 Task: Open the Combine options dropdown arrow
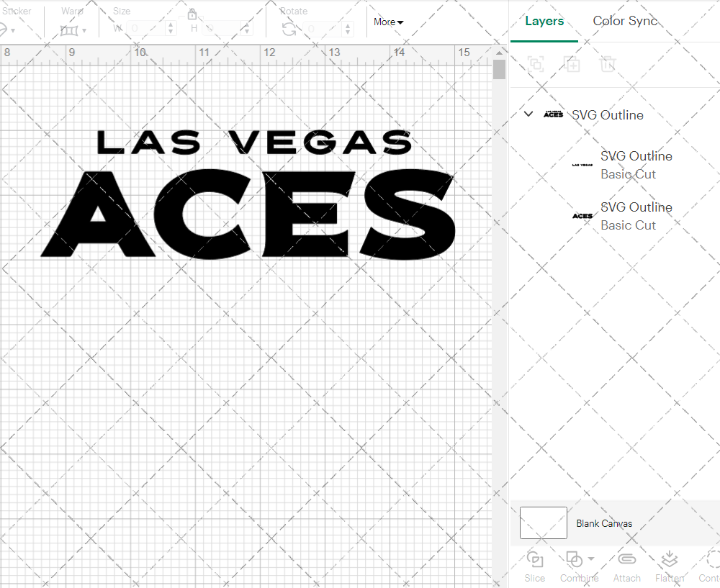tap(591, 558)
